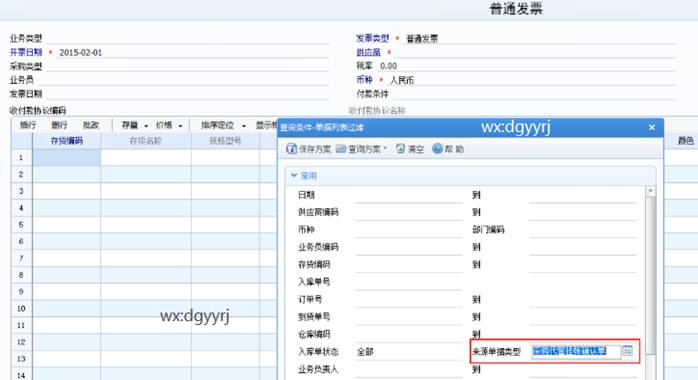Click the 存货名称 cell in row 3
698x380 pixels.
[146, 191]
